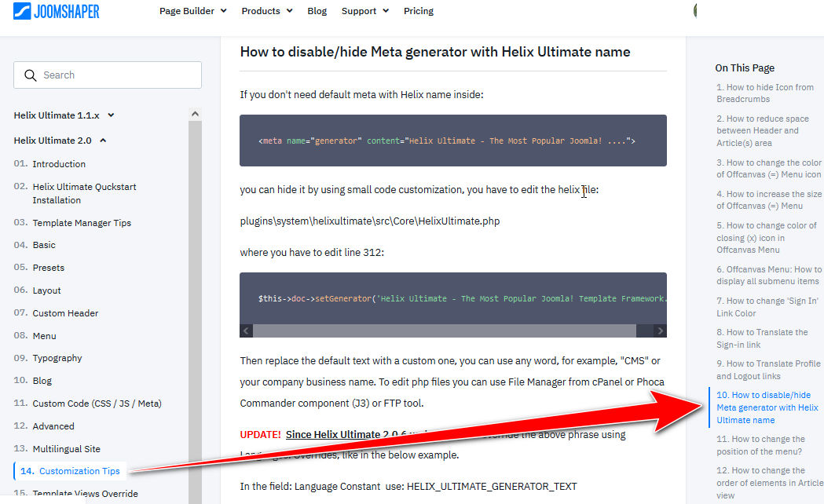The width and height of the screenshot is (824, 504).
Task: Open the 10. Blog chapter in sidebar
Action: pyautogui.click(x=32, y=381)
